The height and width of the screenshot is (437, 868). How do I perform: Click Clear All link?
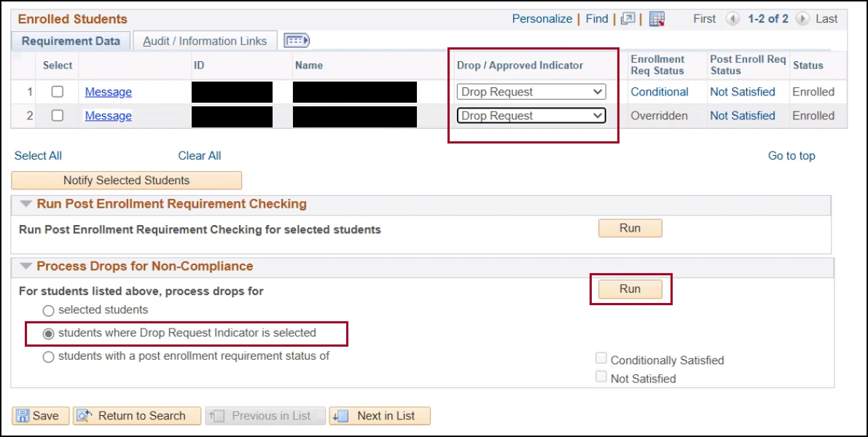pyautogui.click(x=199, y=156)
